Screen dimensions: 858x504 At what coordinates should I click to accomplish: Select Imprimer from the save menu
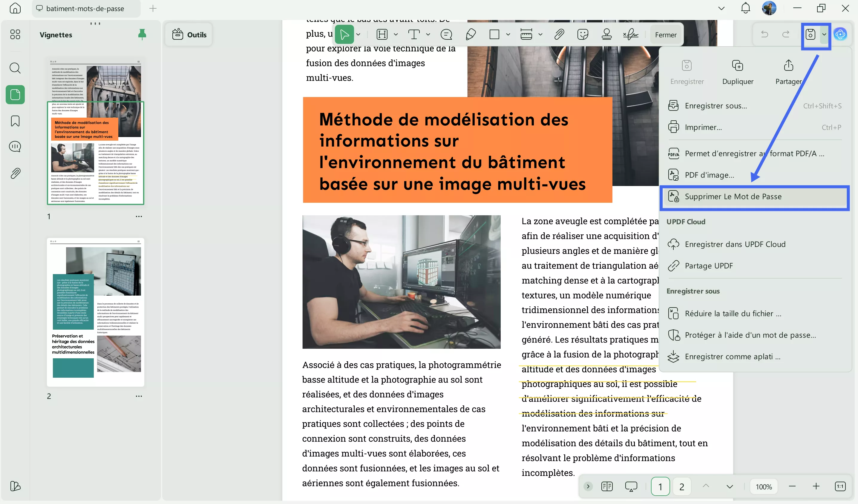click(x=703, y=127)
